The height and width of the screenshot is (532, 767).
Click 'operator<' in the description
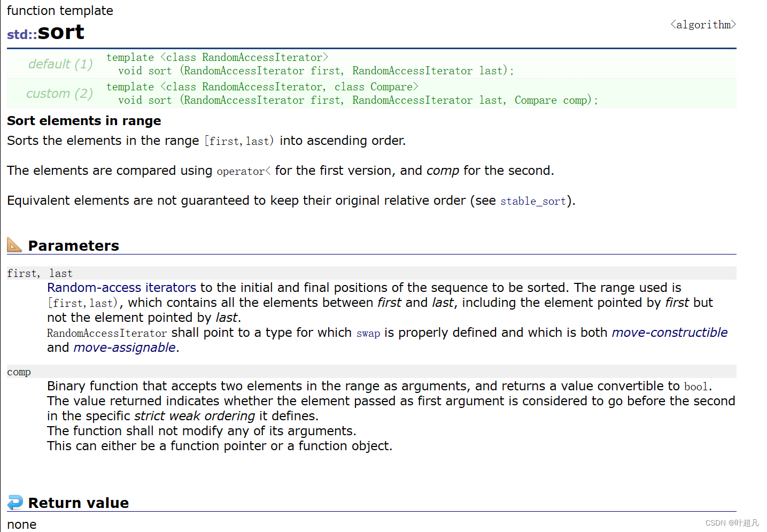tap(244, 171)
